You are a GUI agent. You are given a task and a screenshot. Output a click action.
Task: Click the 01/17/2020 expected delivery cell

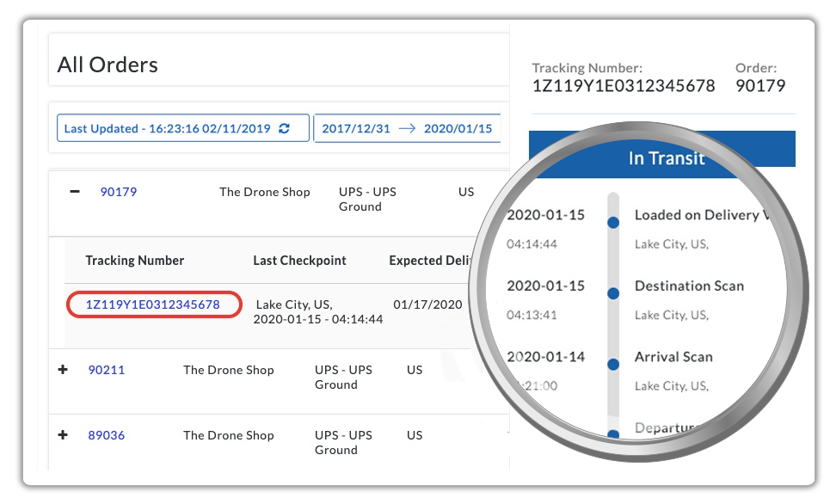(x=427, y=304)
